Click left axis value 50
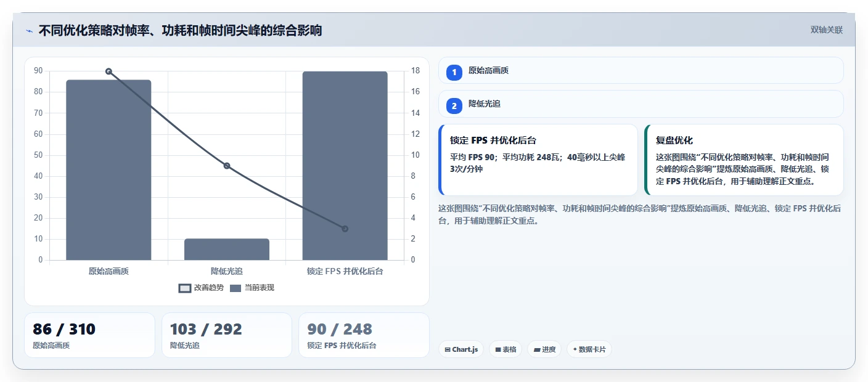This screenshot has height=382, width=868. coord(38,155)
